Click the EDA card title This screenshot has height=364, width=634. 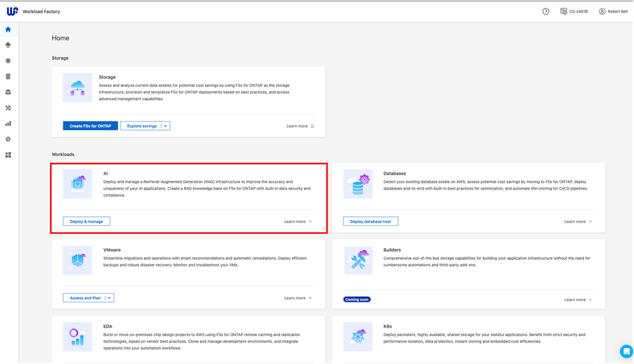coord(107,326)
